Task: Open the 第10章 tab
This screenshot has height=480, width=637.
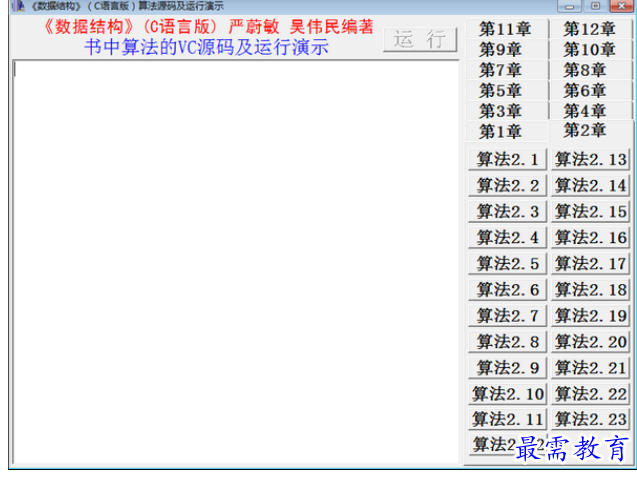Action: (590, 50)
